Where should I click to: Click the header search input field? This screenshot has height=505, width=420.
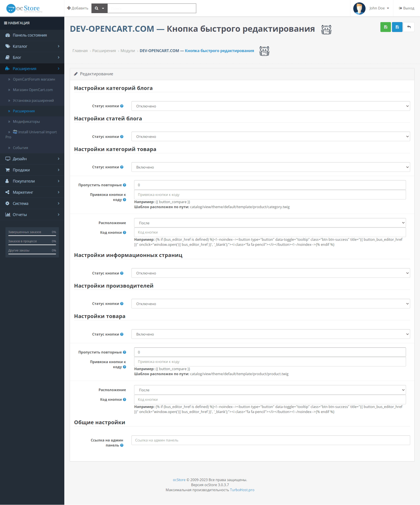point(152,8)
